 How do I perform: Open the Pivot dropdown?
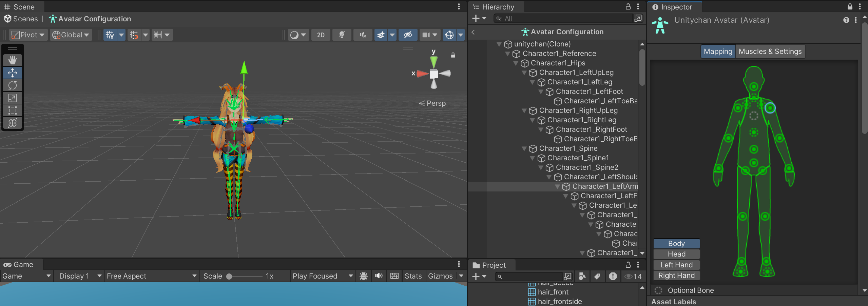(x=28, y=35)
